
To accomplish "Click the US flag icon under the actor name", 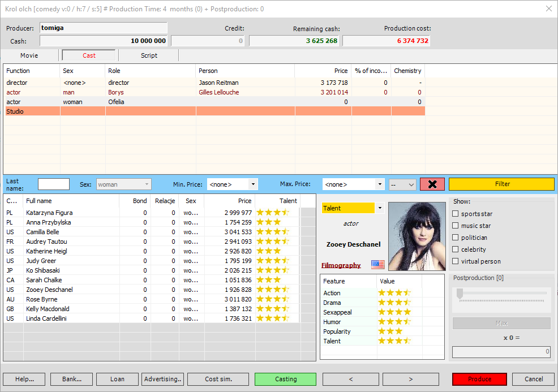I will (377, 265).
